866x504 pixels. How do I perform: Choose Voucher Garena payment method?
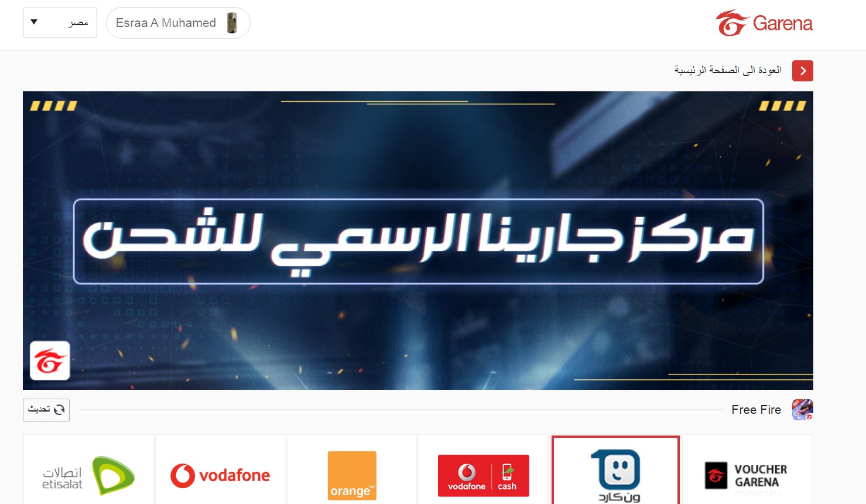pyautogui.click(x=747, y=469)
